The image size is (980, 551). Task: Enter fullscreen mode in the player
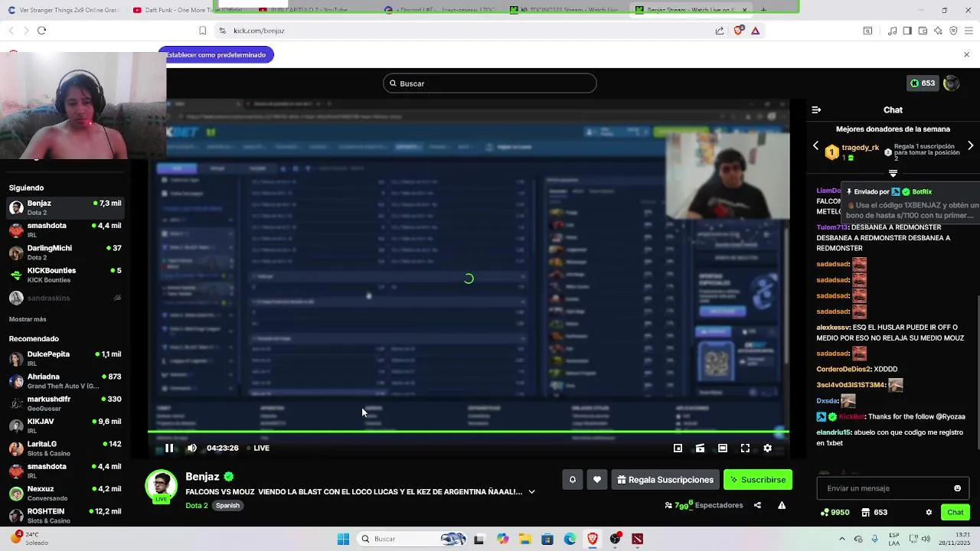745,448
